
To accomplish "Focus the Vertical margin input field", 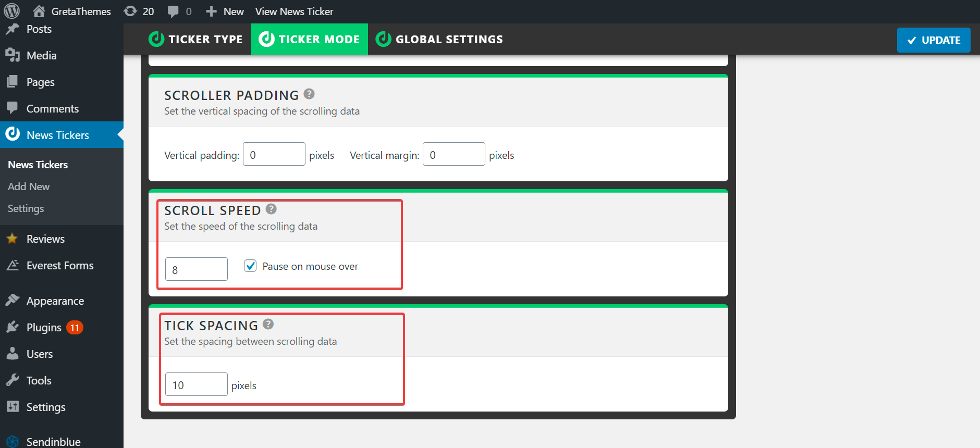I will (x=454, y=154).
